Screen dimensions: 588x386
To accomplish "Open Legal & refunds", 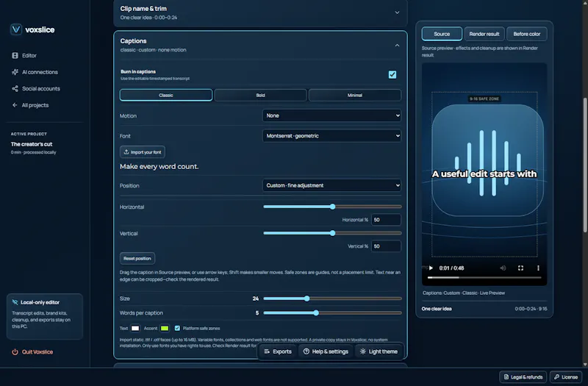I will click(x=523, y=377).
